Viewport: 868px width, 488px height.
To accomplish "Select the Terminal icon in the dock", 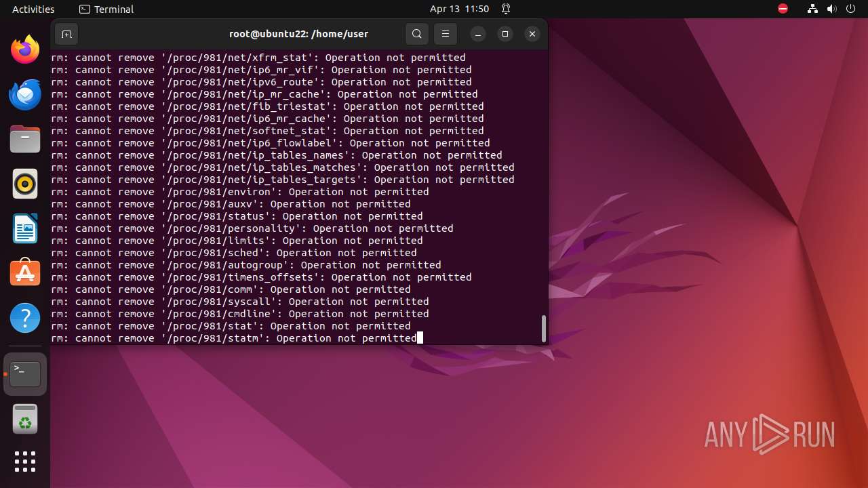I will (25, 373).
